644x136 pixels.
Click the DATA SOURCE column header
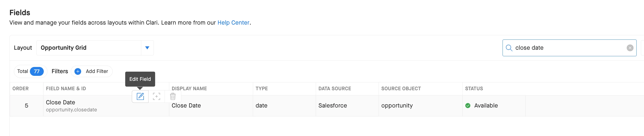[x=335, y=89]
